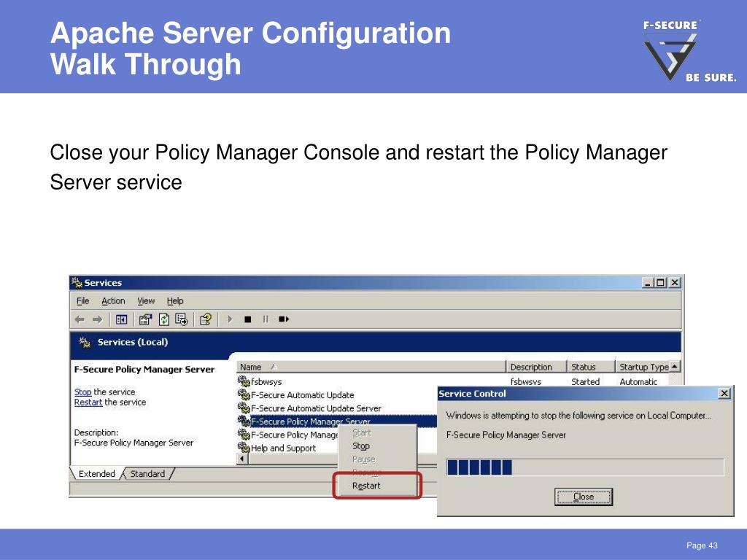The image size is (747, 560).
Task: Click the Service Control progress bar
Action: 585,467
